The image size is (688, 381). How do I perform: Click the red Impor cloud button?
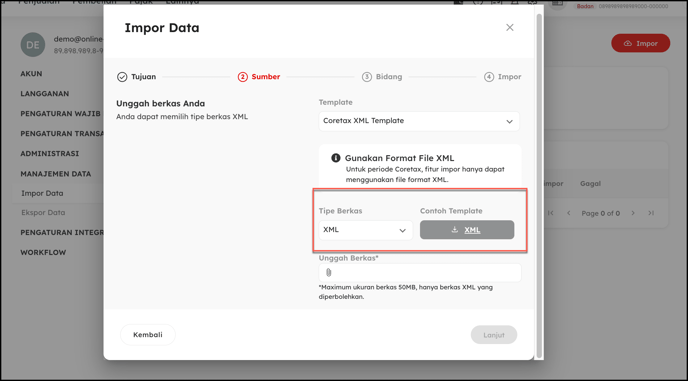coord(641,43)
